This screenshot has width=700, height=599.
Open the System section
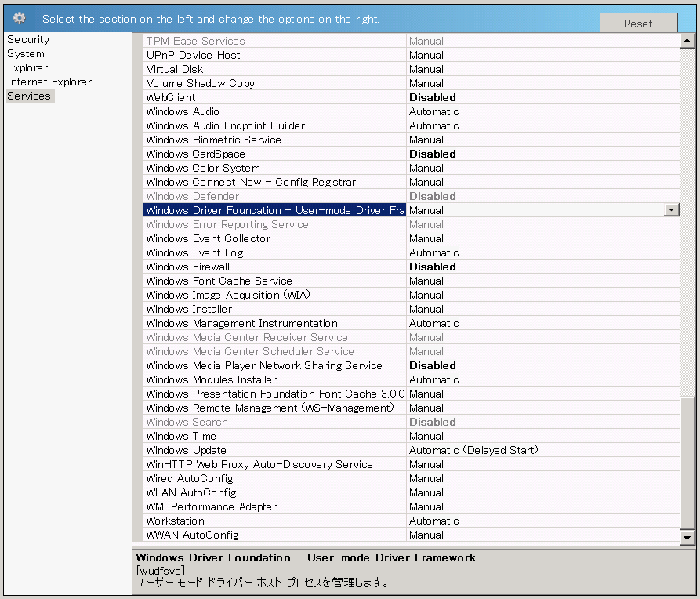point(24,53)
